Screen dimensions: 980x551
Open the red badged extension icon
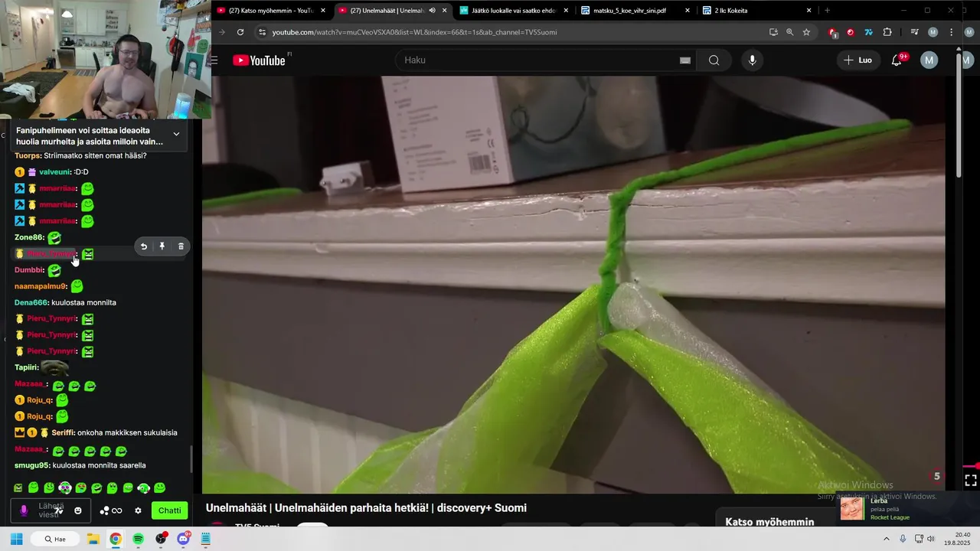point(833,32)
